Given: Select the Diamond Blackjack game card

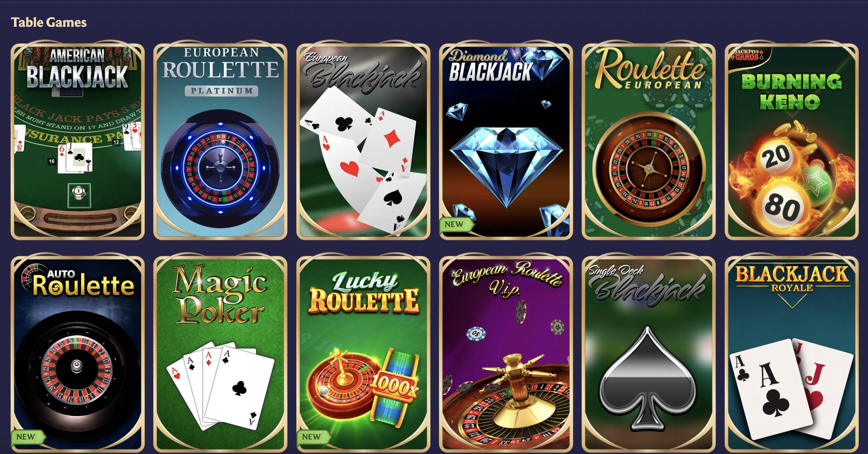Looking at the screenshot, I should [506, 141].
